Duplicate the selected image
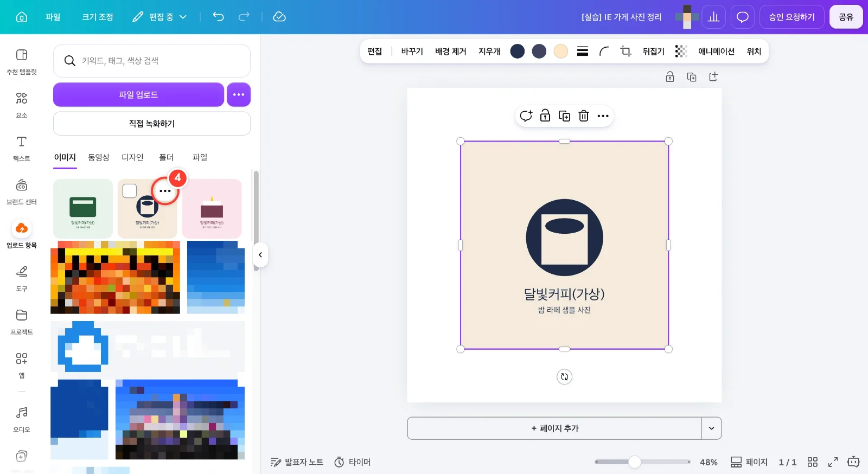868x474 pixels. click(565, 116)
